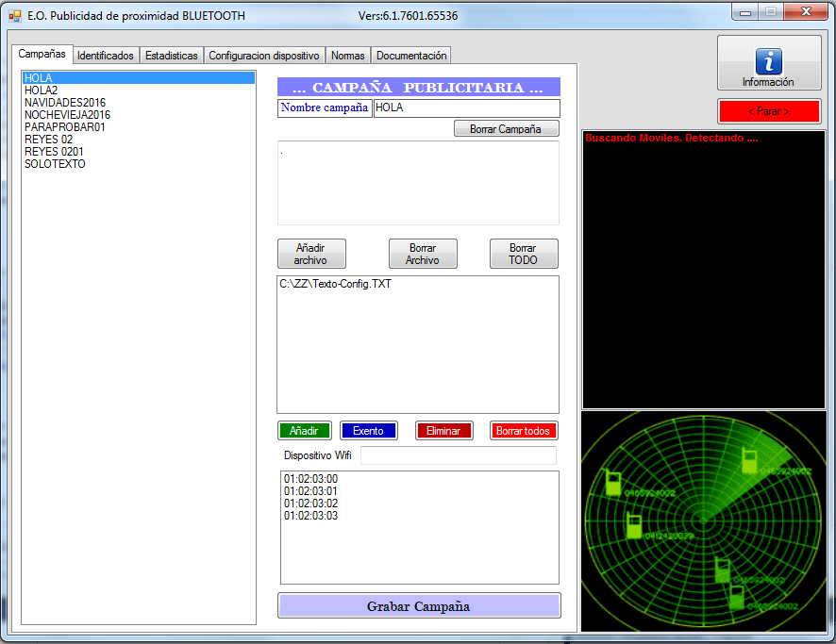The width and height of the screenshot is (836, 644).
Task: Click the Borrar TODO button
Action: tap(524, 254)
